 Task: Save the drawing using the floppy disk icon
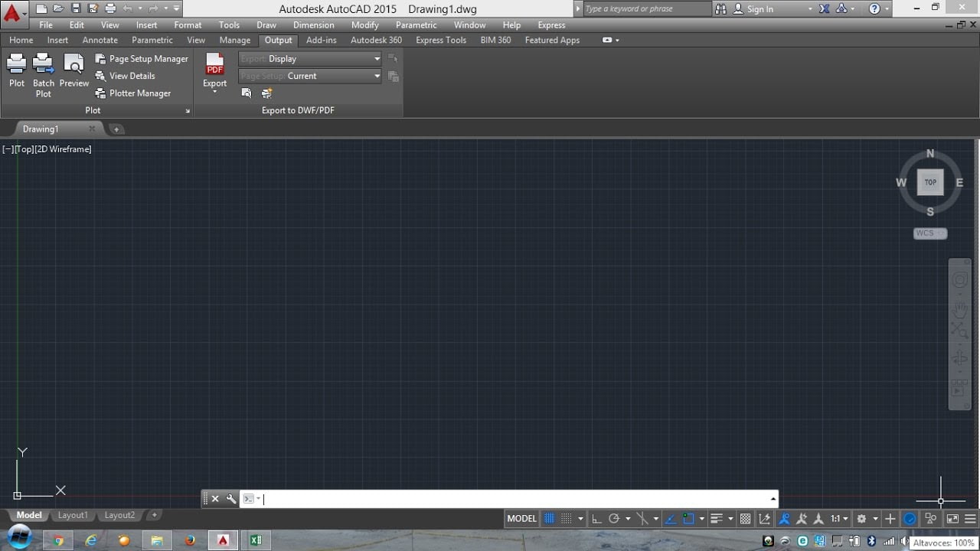75,8
